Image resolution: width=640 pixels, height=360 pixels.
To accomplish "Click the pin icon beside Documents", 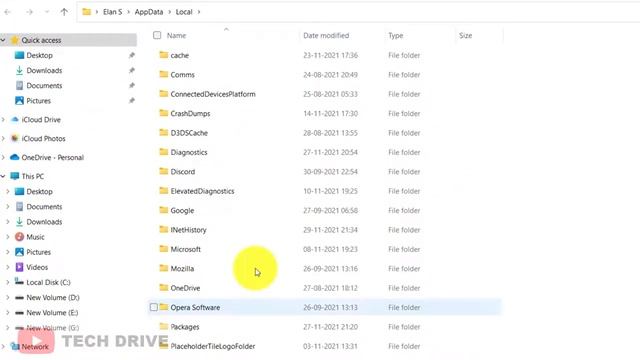I will click(x=131, y=85).
